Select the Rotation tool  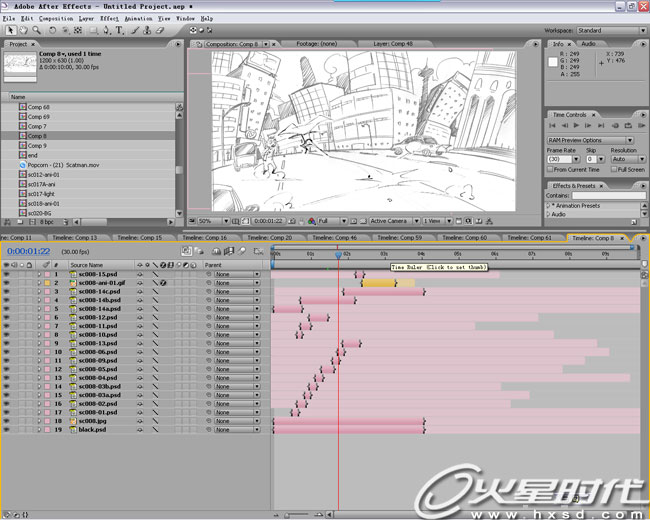(52, 30)
